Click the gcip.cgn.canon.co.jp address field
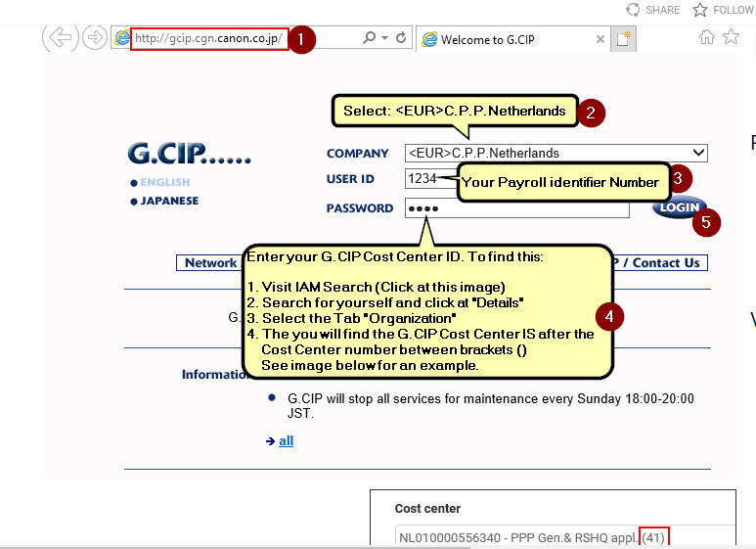 coord(209,38)
